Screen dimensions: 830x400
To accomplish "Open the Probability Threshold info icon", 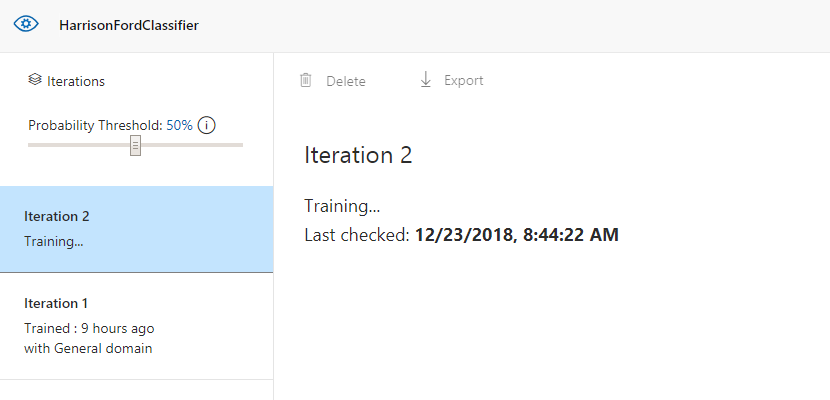I will click(208, 126).
